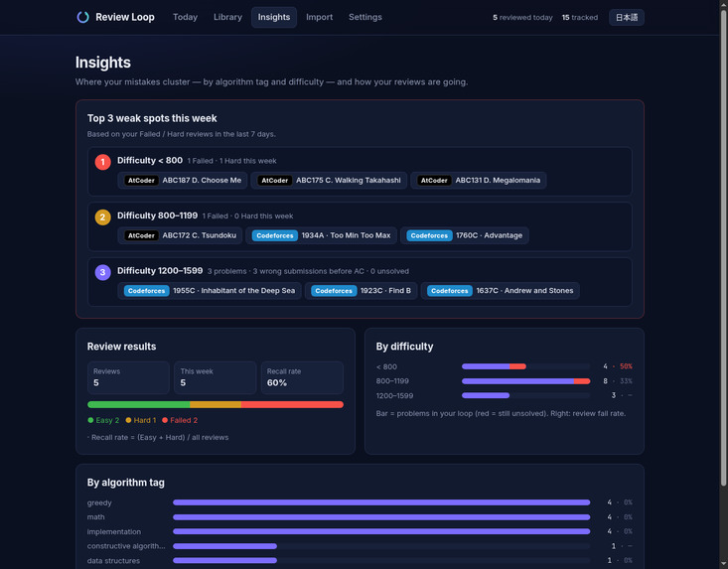728x569 pixels.
Task: Click the 'data structures' tag label
Action: [113, 561]
